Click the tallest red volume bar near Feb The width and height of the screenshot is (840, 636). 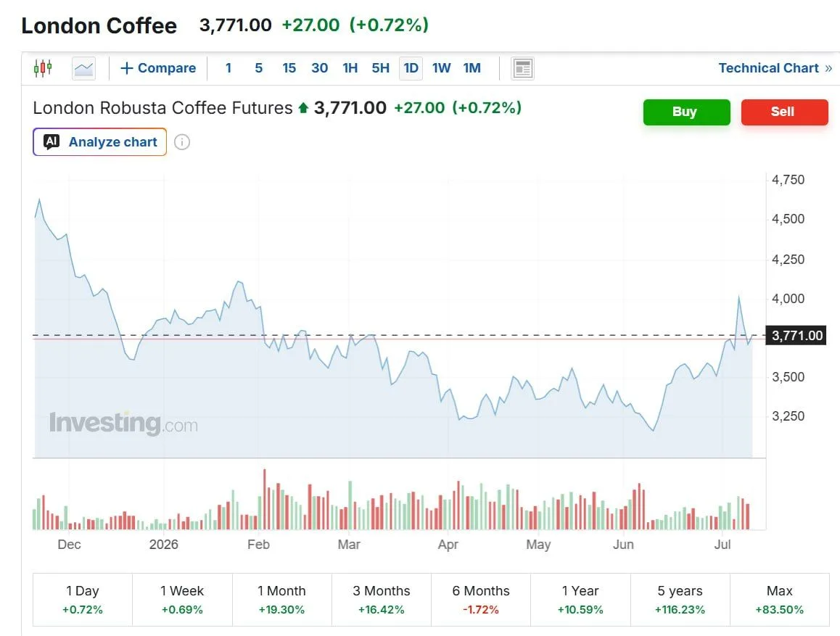[265, 499]
